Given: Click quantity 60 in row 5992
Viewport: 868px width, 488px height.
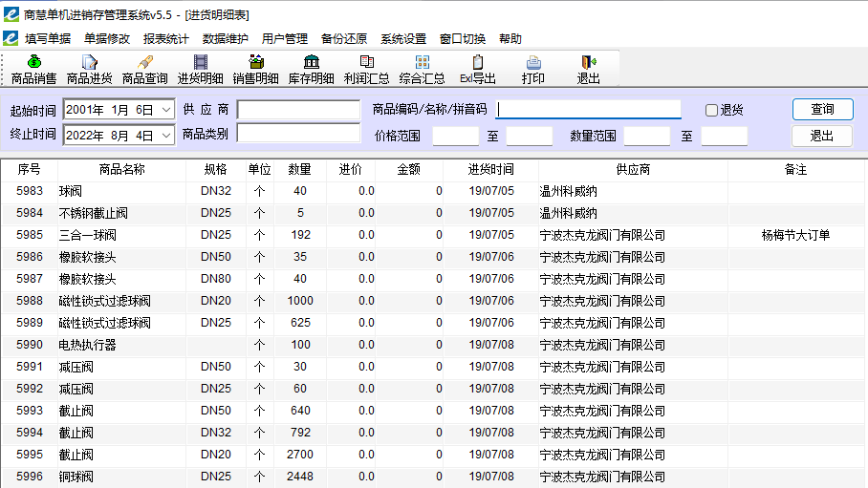Looking at the screenshot, I should 300,389.
